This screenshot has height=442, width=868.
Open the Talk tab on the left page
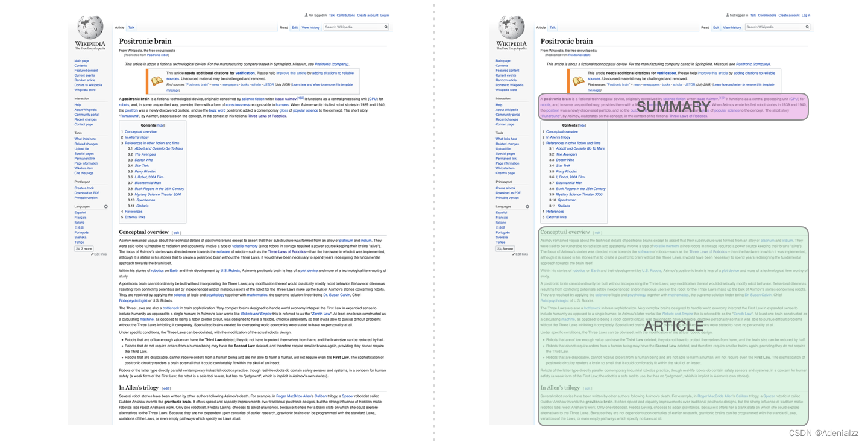(131, 28)
